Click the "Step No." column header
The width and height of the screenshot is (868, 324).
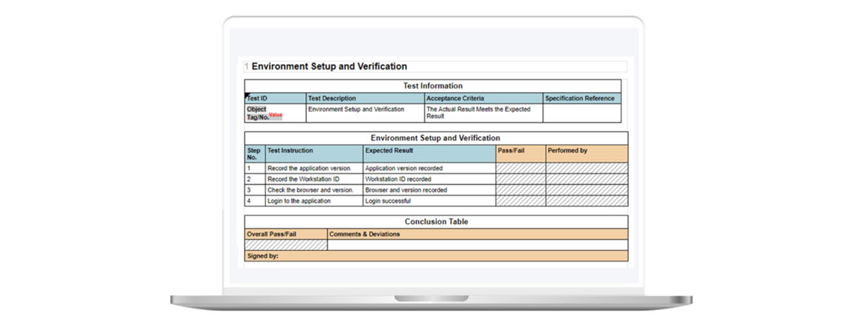(x=255, y=154)
